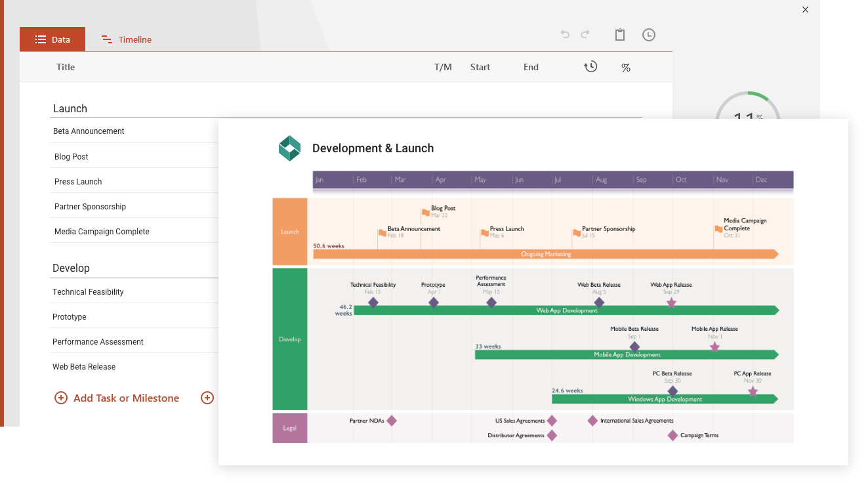Select the Data tab

pos(52,39)
